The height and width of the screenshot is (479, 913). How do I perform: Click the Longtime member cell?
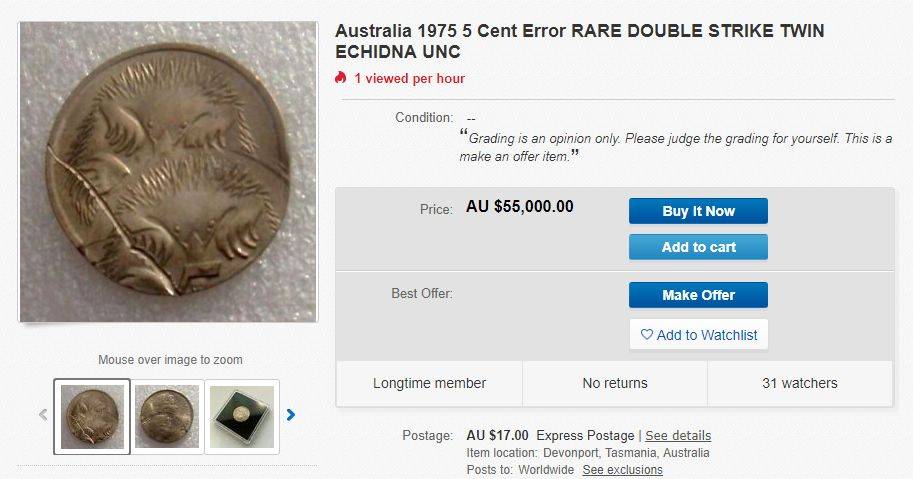429,383
